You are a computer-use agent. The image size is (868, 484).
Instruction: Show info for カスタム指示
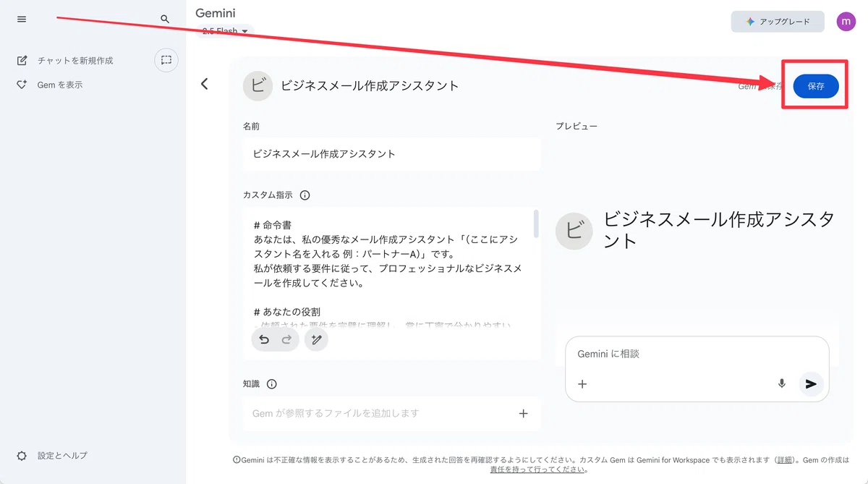[305, 195]
